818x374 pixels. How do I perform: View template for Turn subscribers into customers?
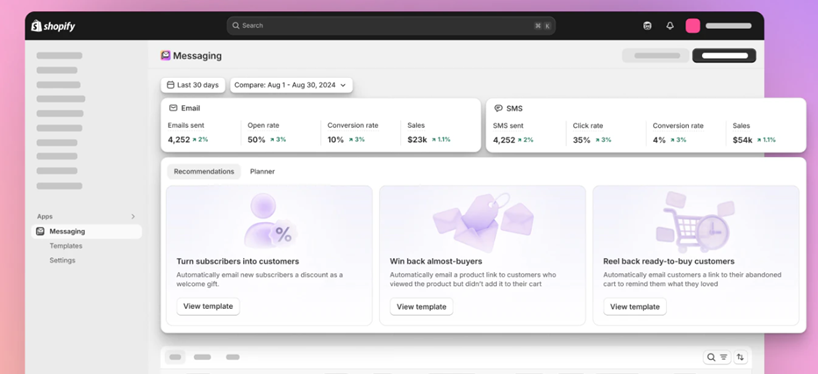[208, 306]
